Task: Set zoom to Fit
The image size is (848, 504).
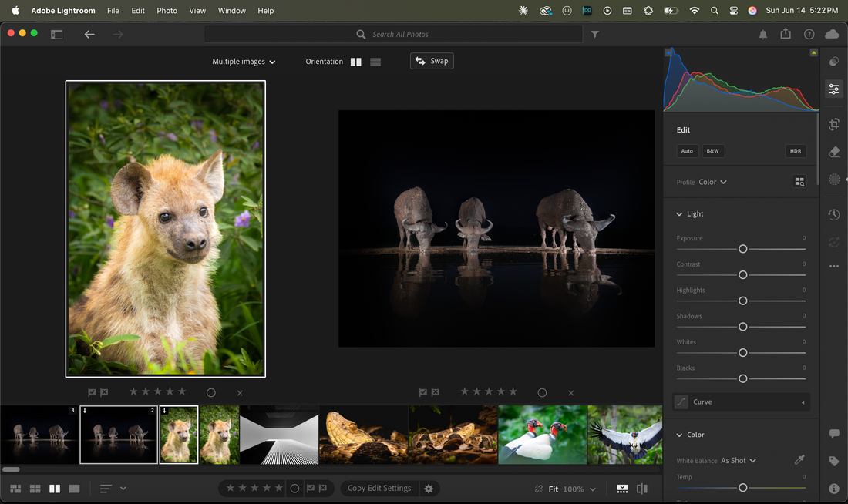Action: [x=554, y=489]
